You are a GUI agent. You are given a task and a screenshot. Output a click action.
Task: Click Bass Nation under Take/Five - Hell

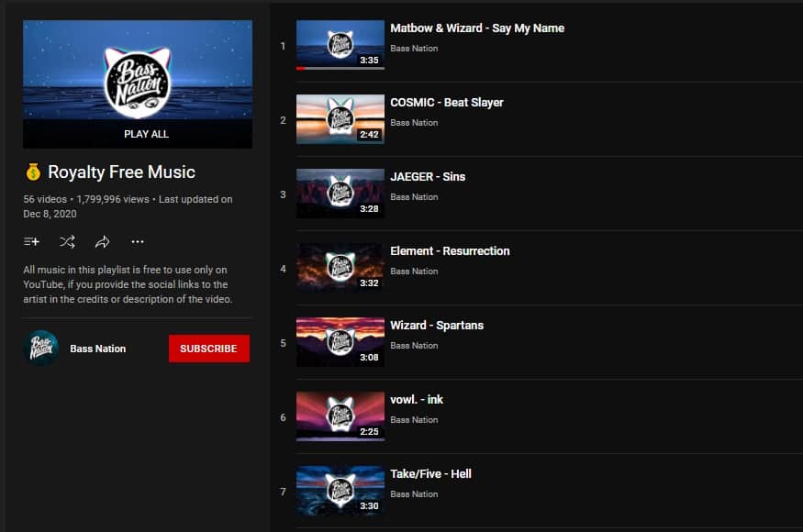(x=414, y=494)
